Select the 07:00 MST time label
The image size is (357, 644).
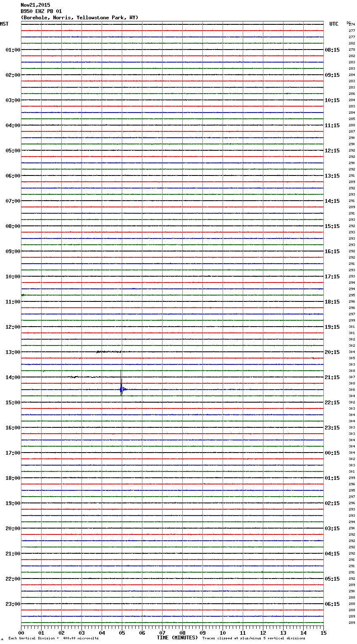tap(13, 201)
